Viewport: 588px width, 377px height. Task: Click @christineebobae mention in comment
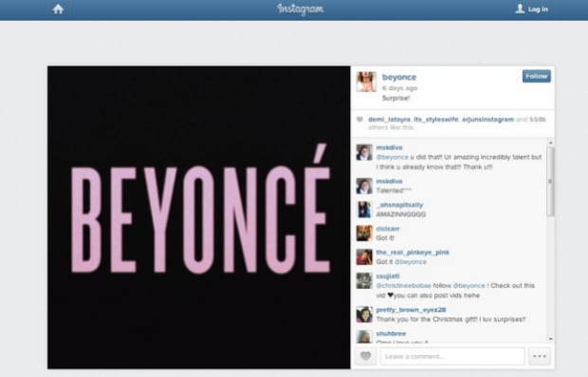[x=403, y=286]
